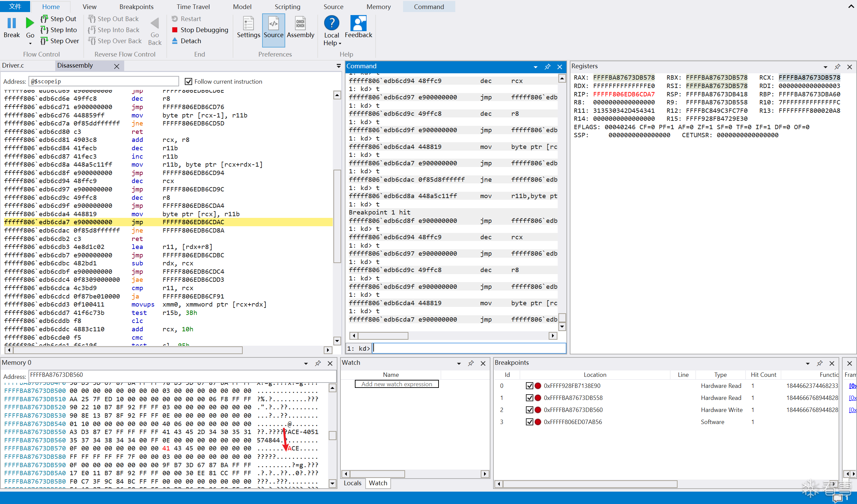Click the Break pause icon
The width and height of the screenshot is (857, 504).
click(12, 23)
